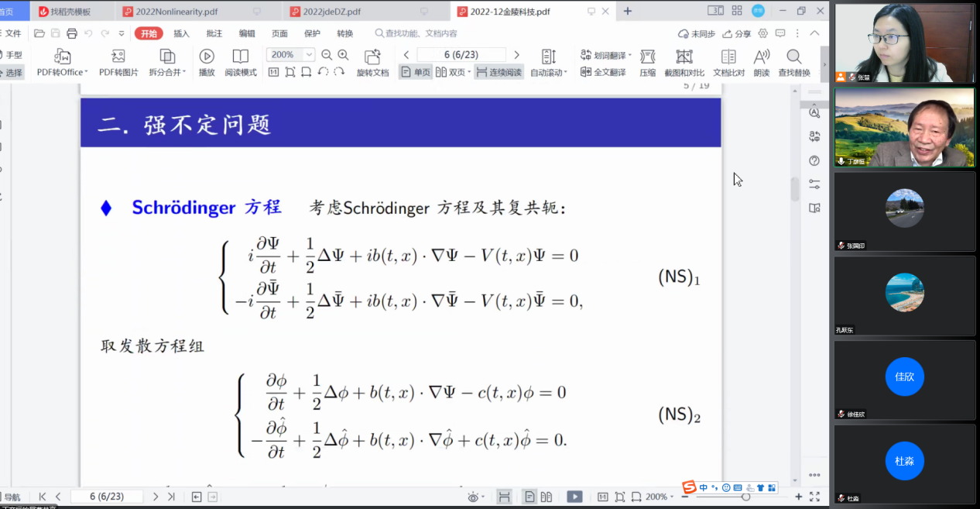The image size is (980, 509).
Task: Switch to 双页 double page layout
Action: 453,72
